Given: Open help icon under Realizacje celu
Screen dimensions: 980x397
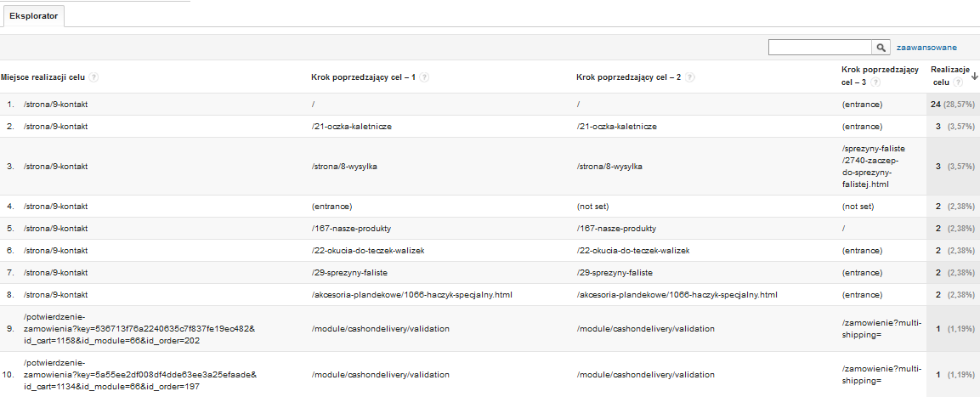Looking at the screenshot, I should click(x=958, y=82).
